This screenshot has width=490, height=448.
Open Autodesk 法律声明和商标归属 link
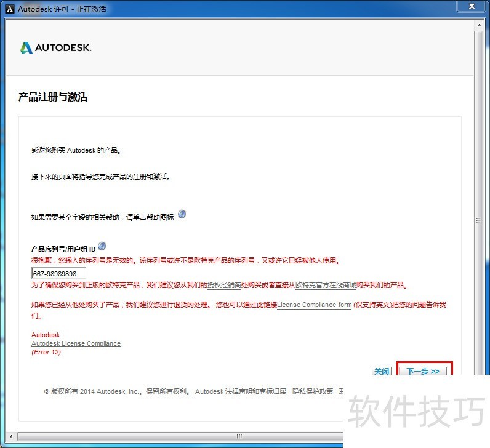[x=241, y=391]
